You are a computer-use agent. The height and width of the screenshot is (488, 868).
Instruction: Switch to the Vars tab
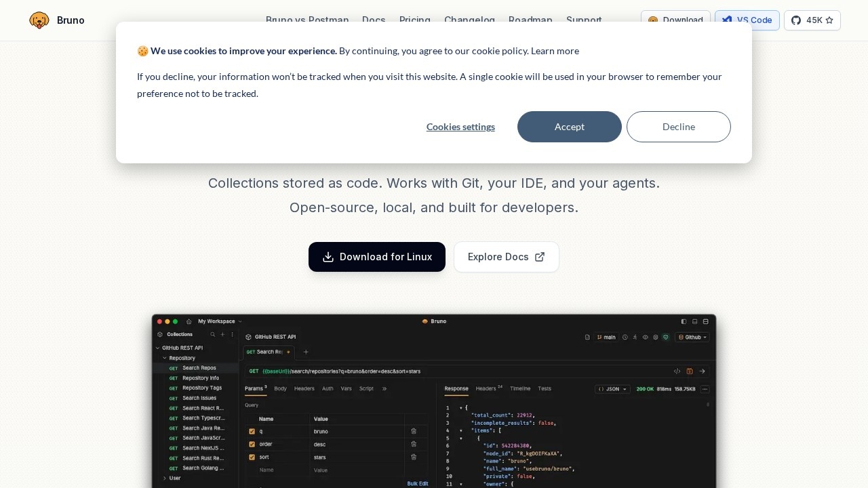click(x=346, y=388)
